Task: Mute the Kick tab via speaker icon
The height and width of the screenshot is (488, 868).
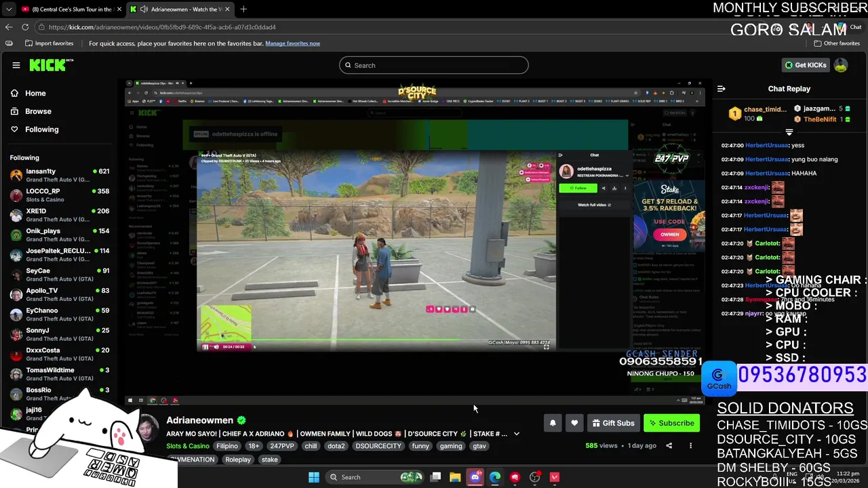Action: pos(144,9)
